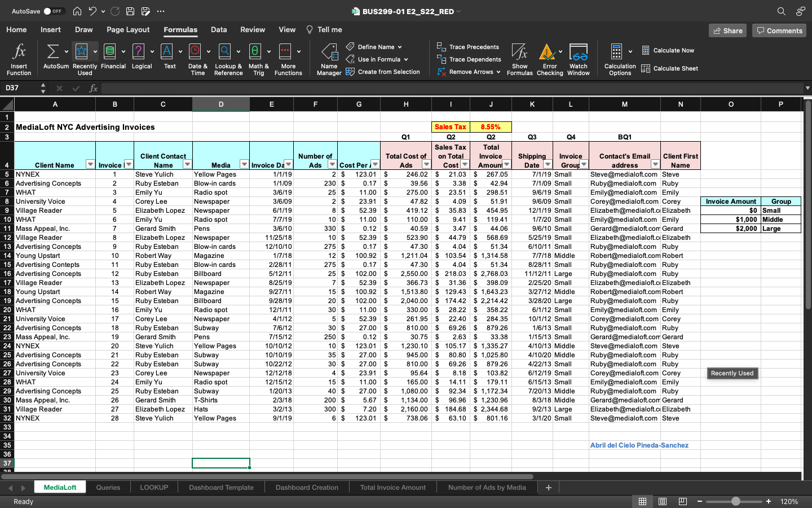This screenshot has width=812, height=508.
Task: Click the title bar more options ellipsis
Action: point(161,11)
